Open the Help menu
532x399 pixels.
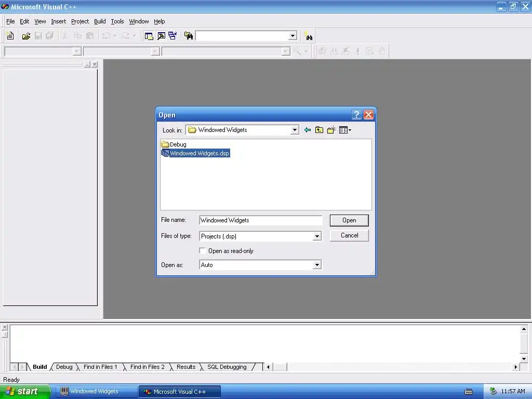pyautogui.click(x=159, y=21)
